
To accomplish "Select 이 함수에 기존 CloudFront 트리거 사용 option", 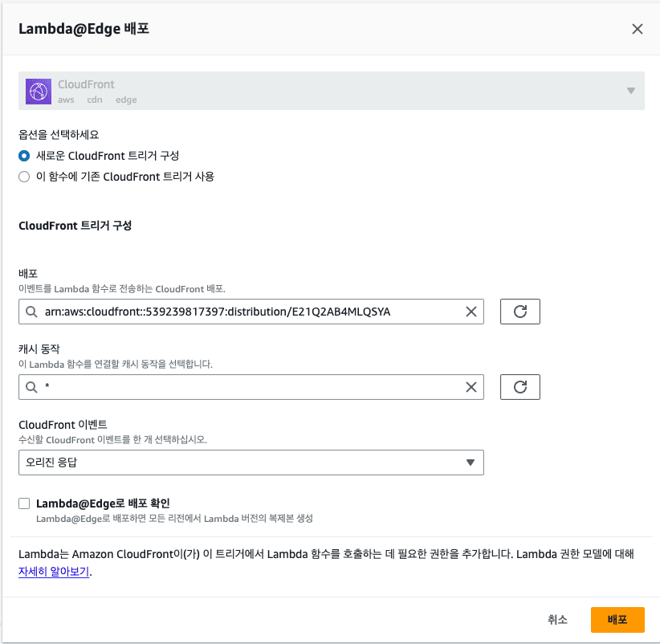I will coord(23,177).
